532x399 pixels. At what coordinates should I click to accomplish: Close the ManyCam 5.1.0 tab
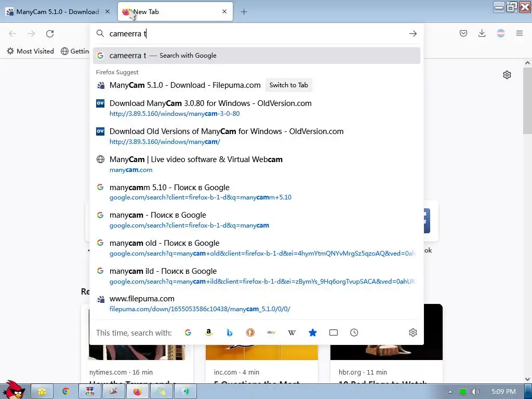(108, 11)
